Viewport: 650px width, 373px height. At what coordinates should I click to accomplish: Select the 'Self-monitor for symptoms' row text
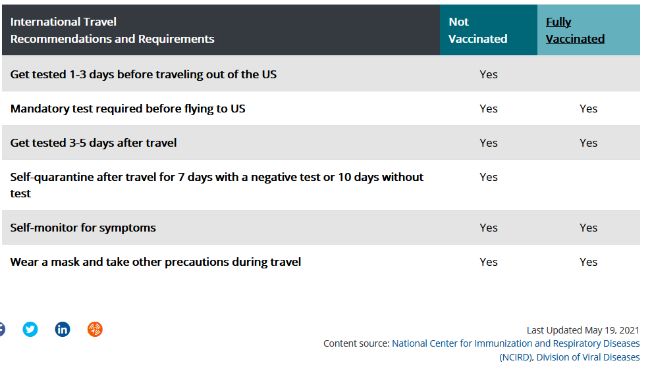click(83, 228)
